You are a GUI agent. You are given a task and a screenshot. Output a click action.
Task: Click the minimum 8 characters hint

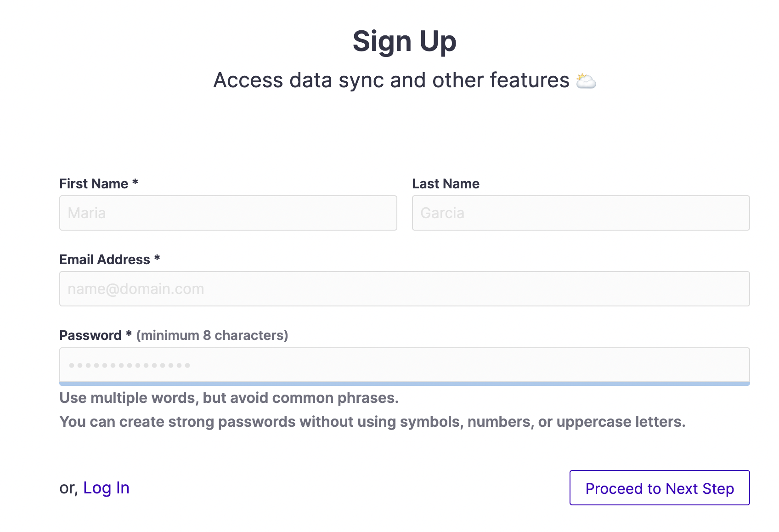click(212, 335)
